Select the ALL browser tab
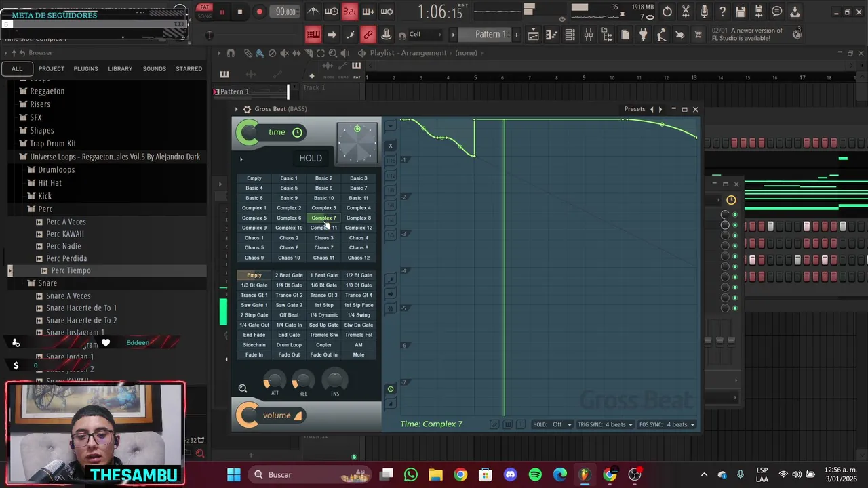The height and width of the screenshot is (488, 868). click(17, 68)
